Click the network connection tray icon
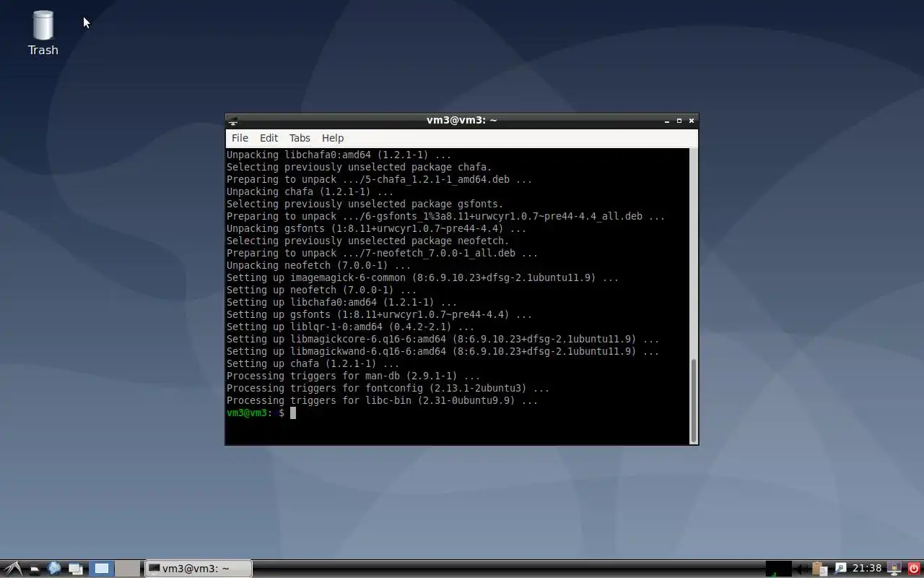Screen dimensions: 924x578 pos(840,569)
